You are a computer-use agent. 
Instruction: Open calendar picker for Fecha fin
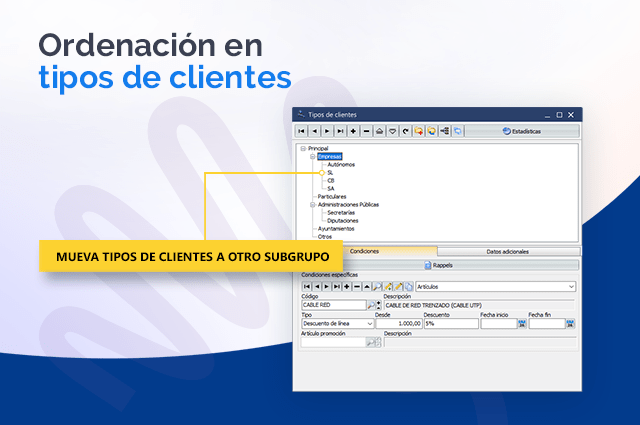571,324
